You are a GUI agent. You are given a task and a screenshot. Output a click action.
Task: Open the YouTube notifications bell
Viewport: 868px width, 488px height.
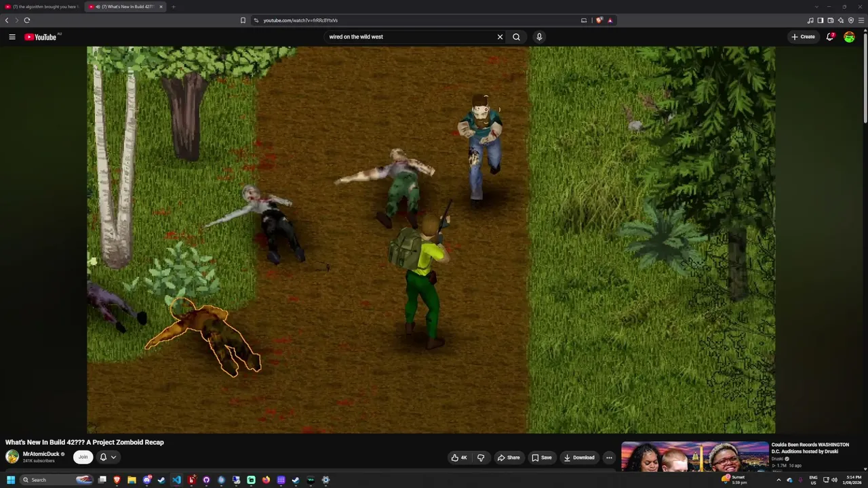(x=830, y=37)
